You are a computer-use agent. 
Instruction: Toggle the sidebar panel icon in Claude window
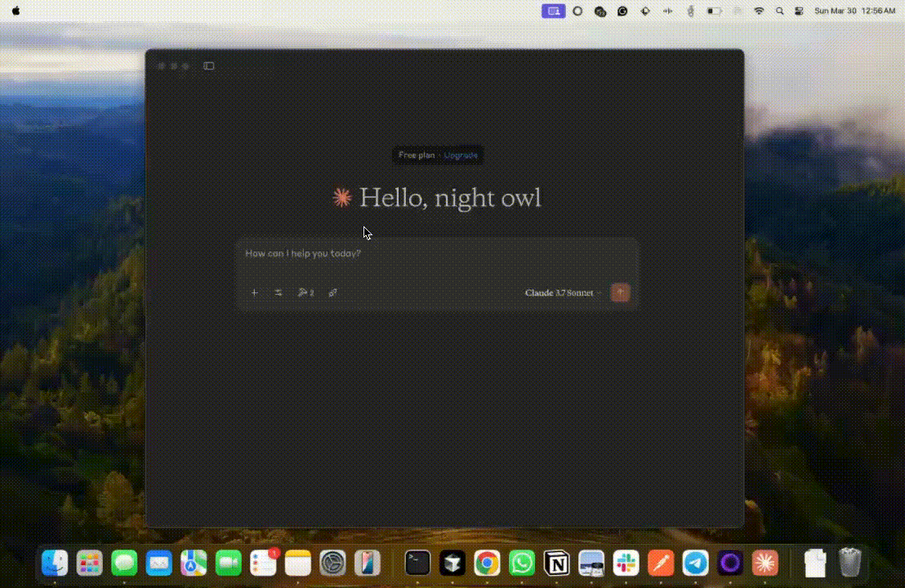point(209,66)
